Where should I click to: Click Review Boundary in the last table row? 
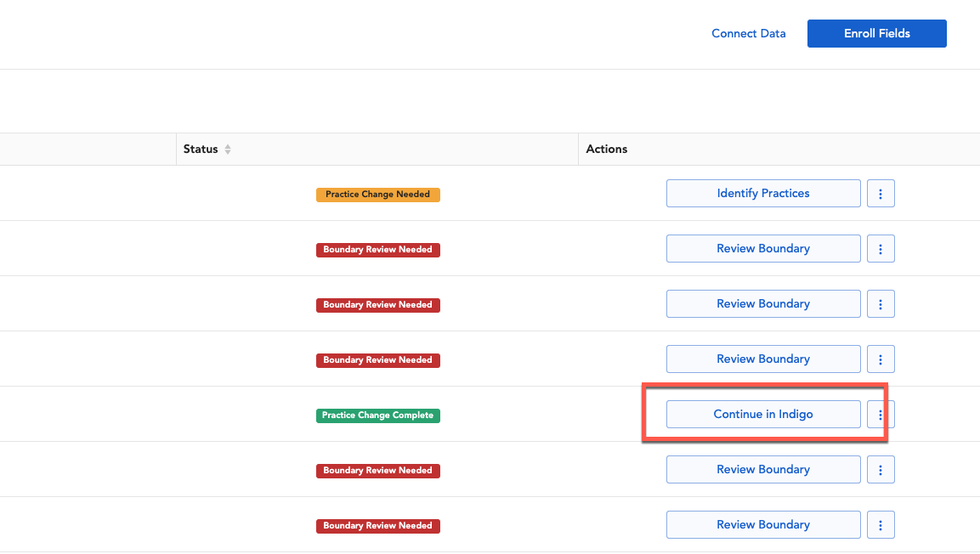click(762, 524)
